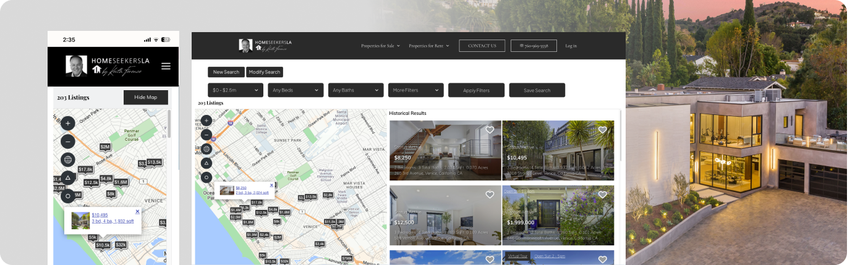
Task: Select the triangle draw tool on mobile map
Action: 68,178
